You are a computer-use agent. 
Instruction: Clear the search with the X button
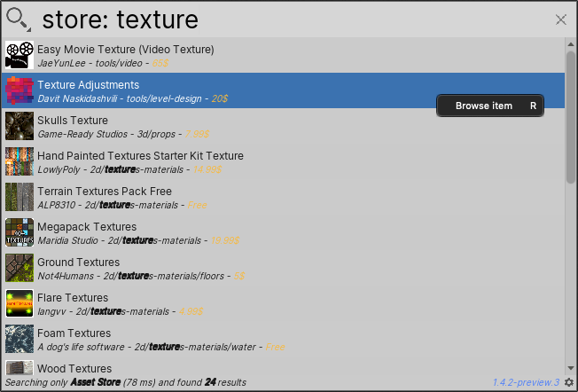pos(560,20)
